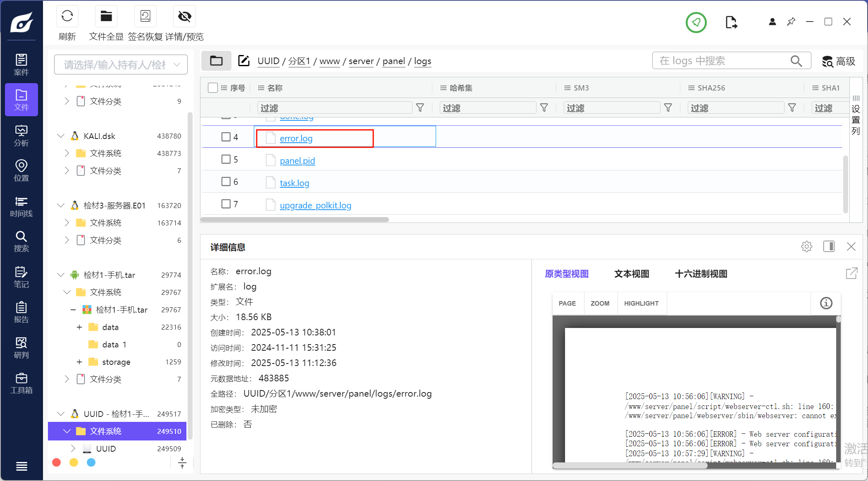Click the 工具箱 toolbox sidebar icon
The image size is (868, 481).
21,383
